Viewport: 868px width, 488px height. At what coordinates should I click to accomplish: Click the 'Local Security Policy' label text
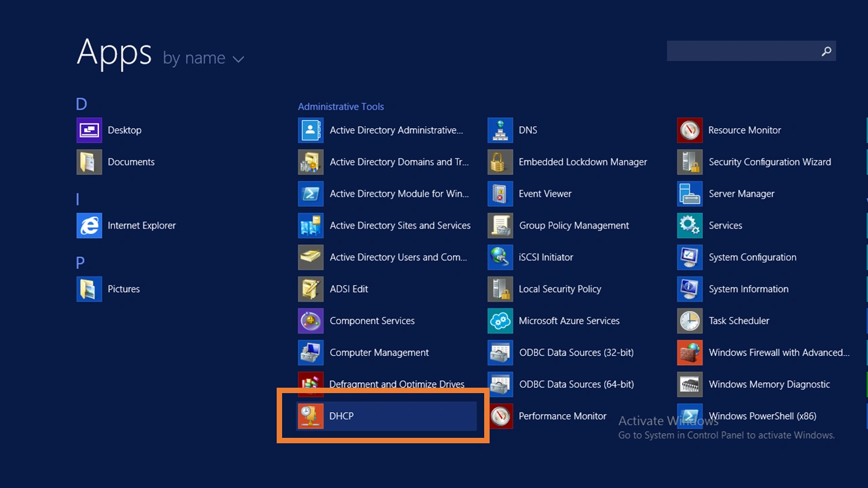(x=560, y=289)
